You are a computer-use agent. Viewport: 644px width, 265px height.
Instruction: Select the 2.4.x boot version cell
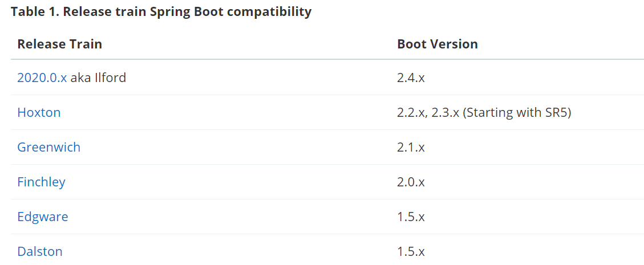411,78
